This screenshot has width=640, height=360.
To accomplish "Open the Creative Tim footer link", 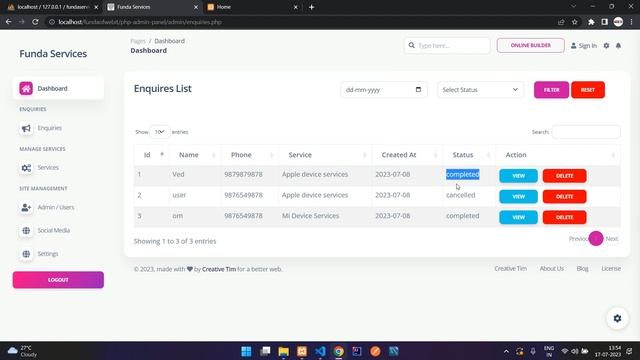I will (x=510, y=269).
